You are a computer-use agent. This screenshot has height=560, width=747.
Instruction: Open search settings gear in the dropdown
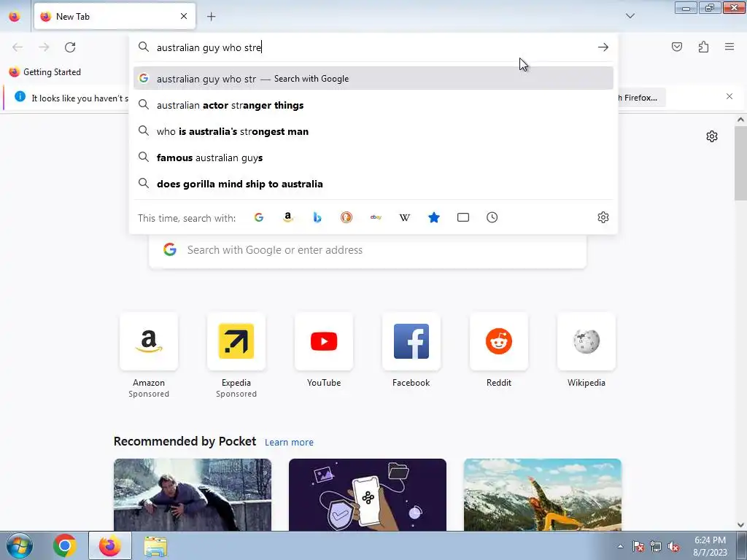click(603, 217)
